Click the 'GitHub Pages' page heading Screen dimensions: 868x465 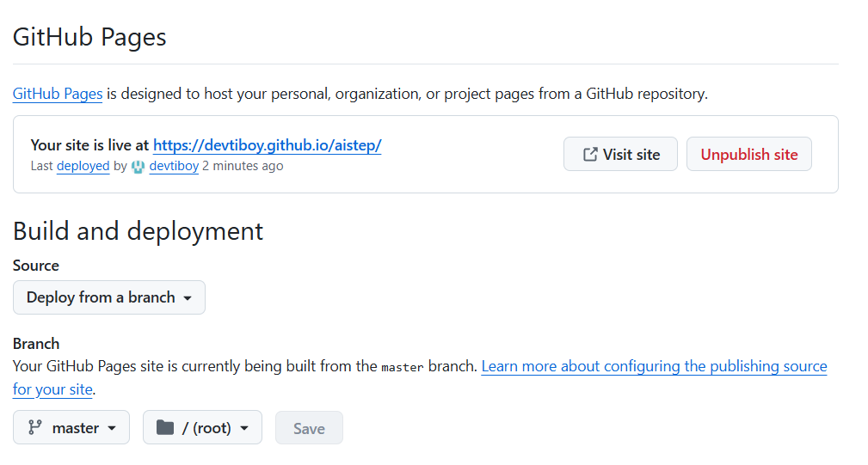tap(89, 38)
